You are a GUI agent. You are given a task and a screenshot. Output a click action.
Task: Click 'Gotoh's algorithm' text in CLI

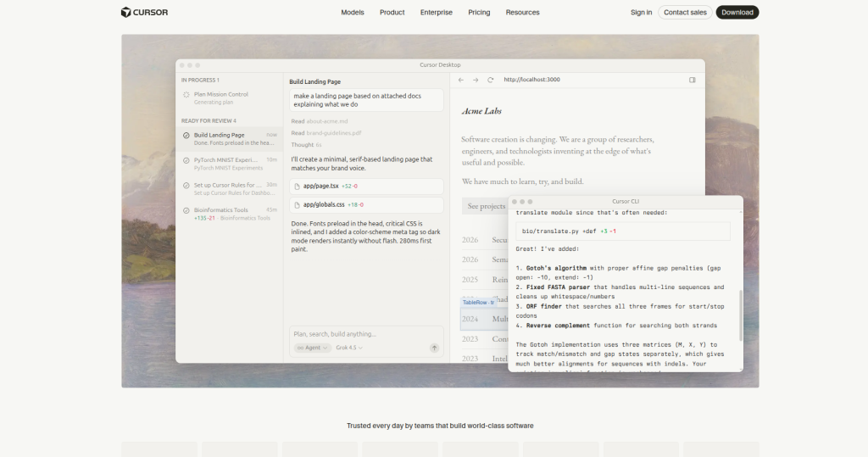[x=556, y=268]
